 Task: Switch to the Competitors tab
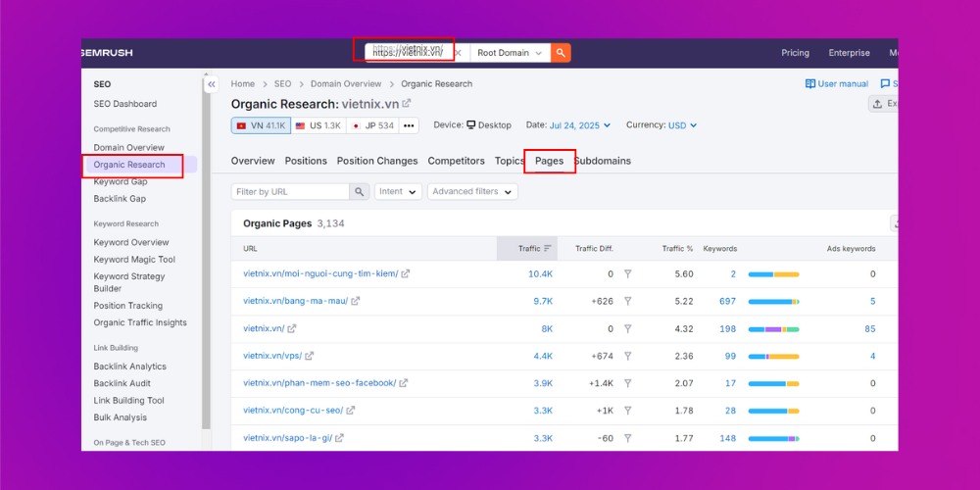click(457, 161)
